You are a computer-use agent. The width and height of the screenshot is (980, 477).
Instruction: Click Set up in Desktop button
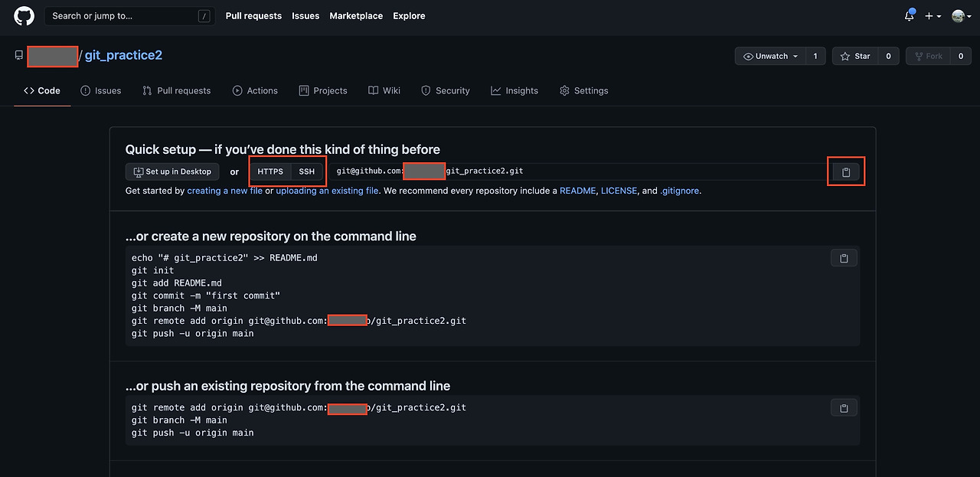click(x=172, y=172)
